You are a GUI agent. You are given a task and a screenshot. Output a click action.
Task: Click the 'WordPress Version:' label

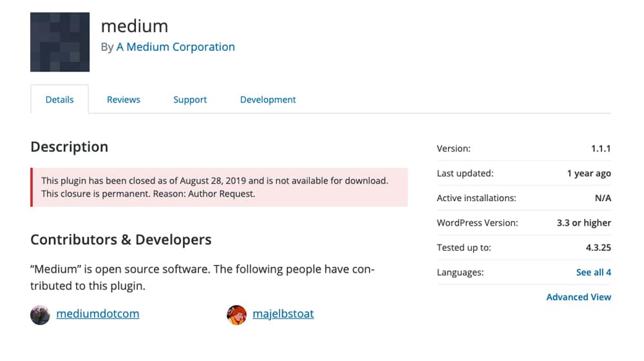coord(477,223)
